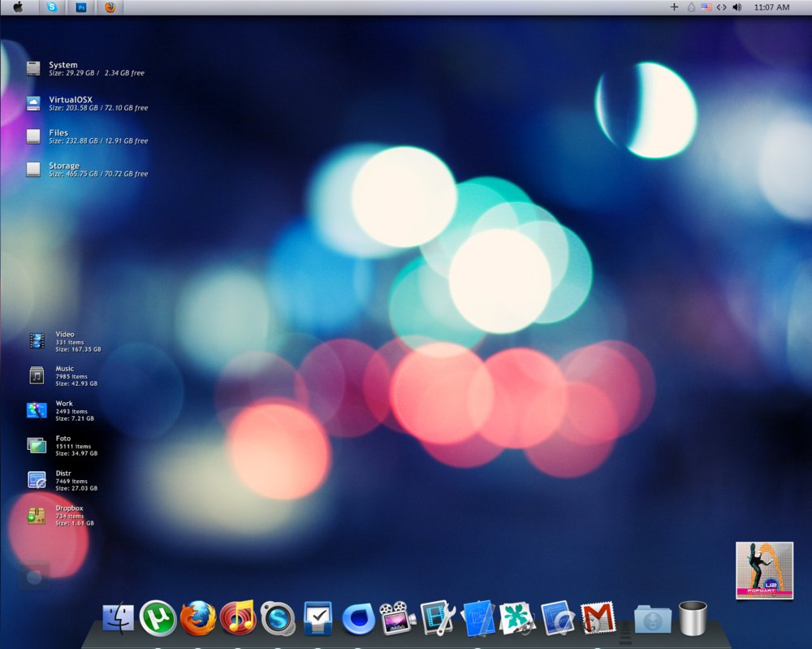Select the VirtualOSX drive
812x649 pixels.
point(87,103)
